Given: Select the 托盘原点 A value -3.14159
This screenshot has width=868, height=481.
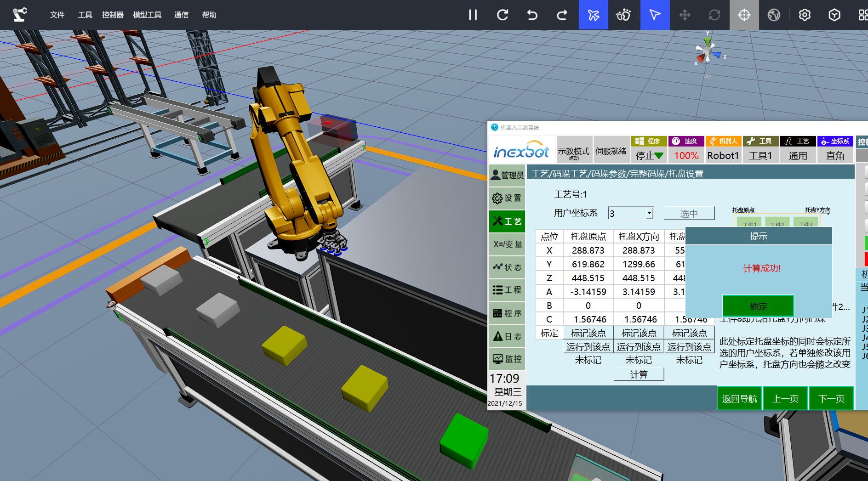Looking at the screenshot, I should point(588,292).
